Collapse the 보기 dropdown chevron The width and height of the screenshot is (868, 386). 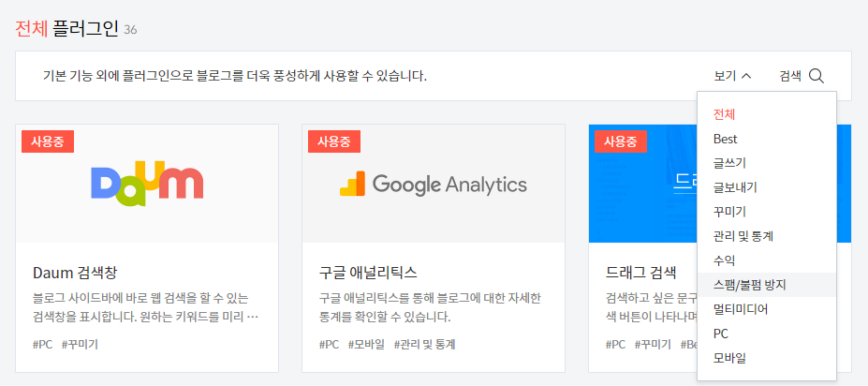point(745,76)
